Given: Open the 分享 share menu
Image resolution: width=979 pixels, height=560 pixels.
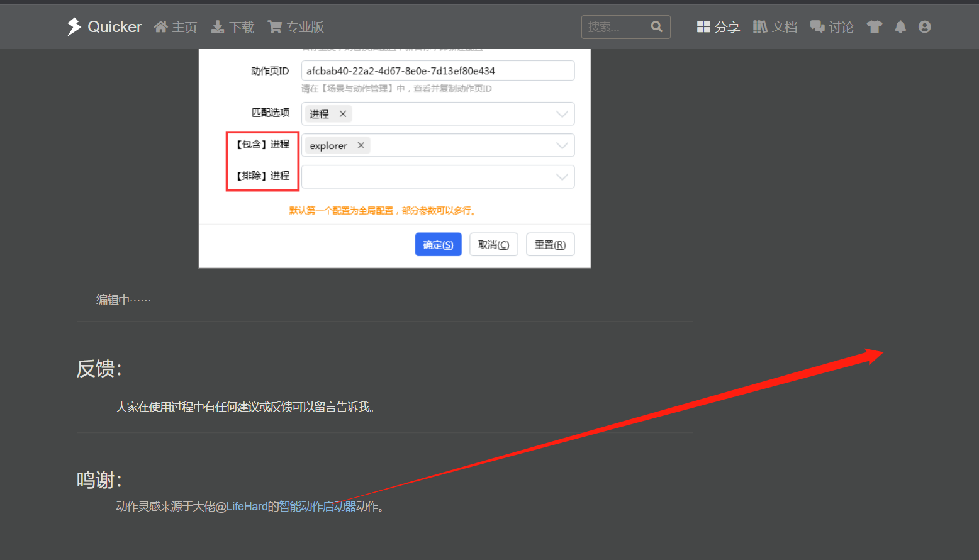Looking at the screenshot, I should 718,26.
